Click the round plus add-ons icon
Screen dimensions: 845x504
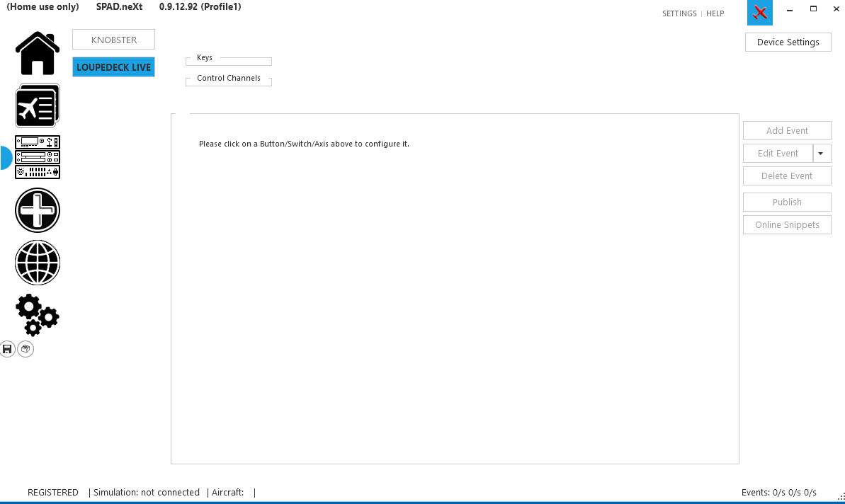click(38, 210)
